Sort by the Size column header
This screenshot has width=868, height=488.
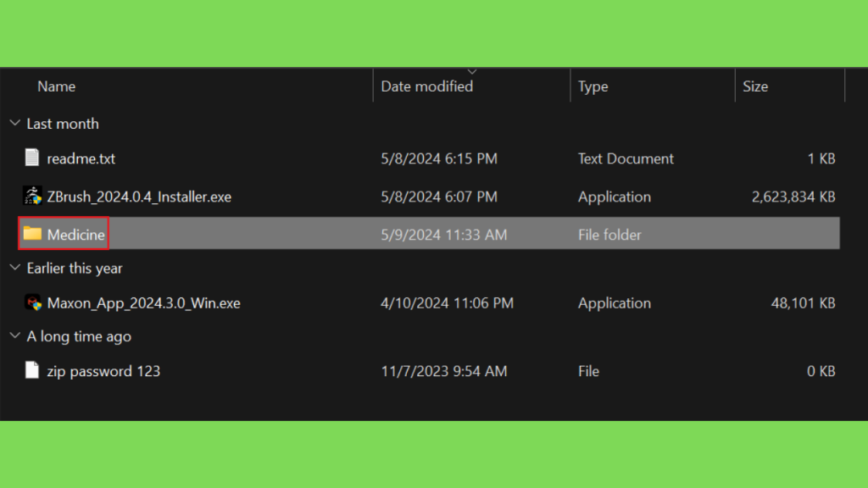point(755,86)
